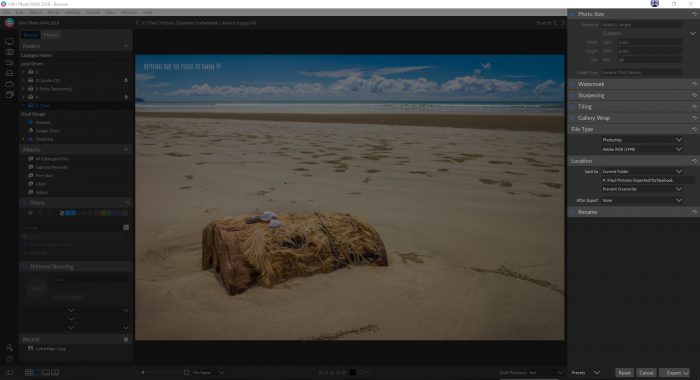Switch to the Presets tab
700x380 pixels.
(x=50, y=35)
